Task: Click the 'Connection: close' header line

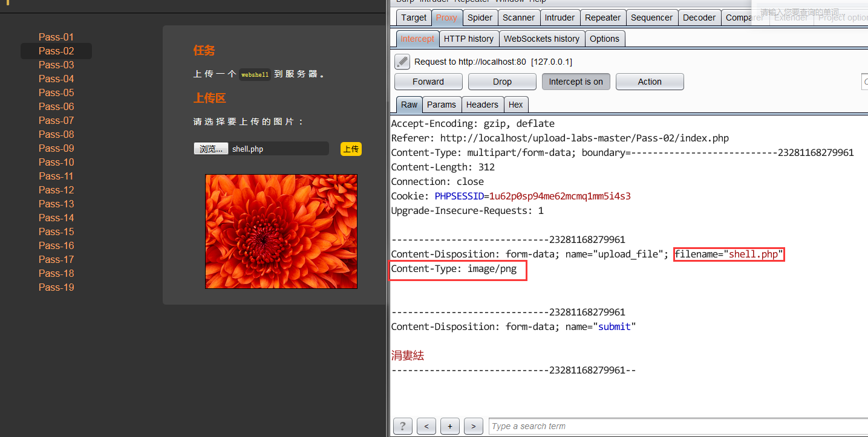Action: tap(437, 182)
